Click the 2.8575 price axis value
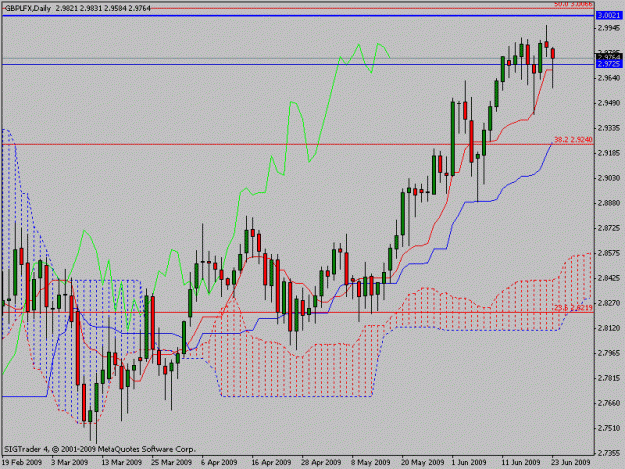The width and height of the screenshot is (625, 469). [609, 253]
